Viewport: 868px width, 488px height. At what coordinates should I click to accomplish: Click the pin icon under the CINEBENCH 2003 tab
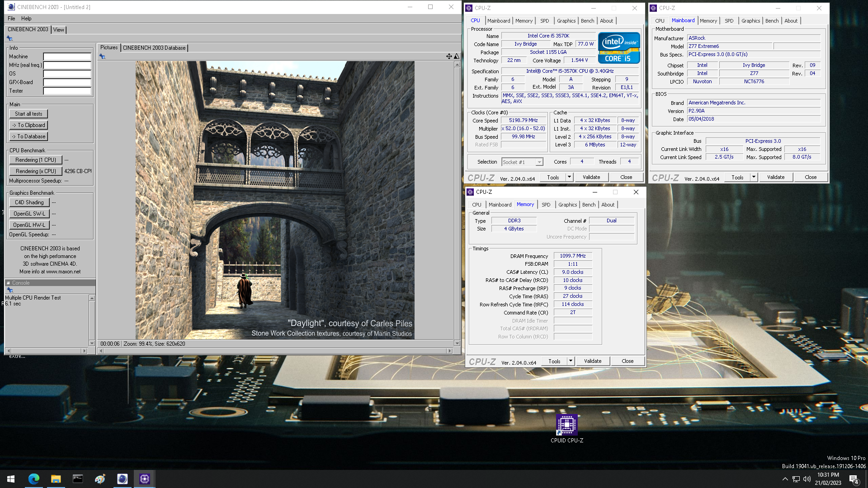point(9,38)
